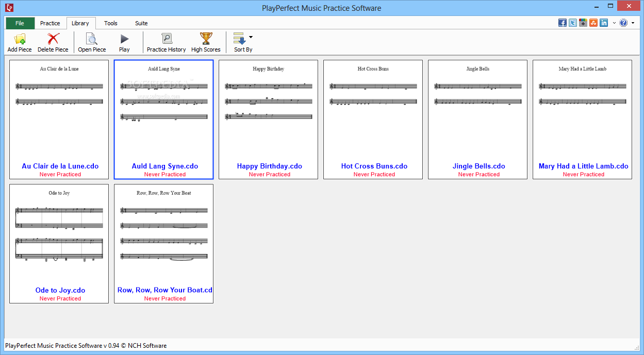Click the Add Piece toolbar icon

[20, 39]
